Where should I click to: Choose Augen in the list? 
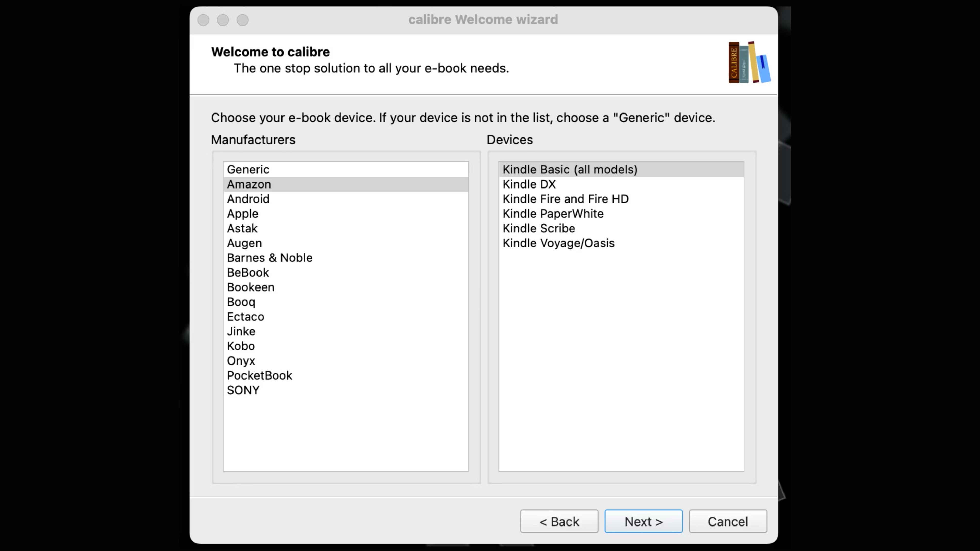click(x=346, y=243)
